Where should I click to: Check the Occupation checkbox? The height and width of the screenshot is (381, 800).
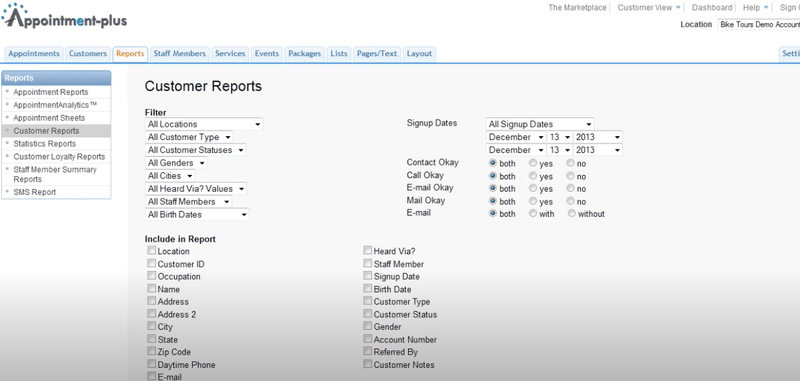pyautogui.click(x=152, y=275)
